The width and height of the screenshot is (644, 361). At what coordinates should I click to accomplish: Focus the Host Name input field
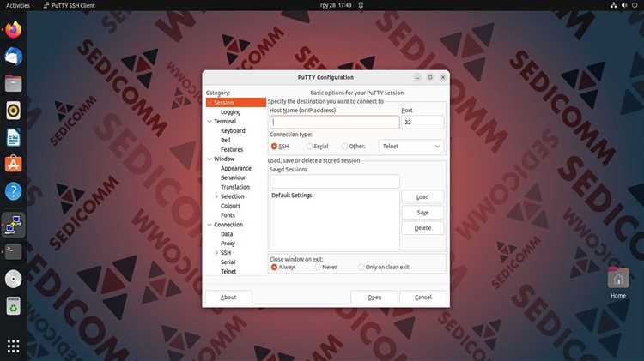[334, 123]
